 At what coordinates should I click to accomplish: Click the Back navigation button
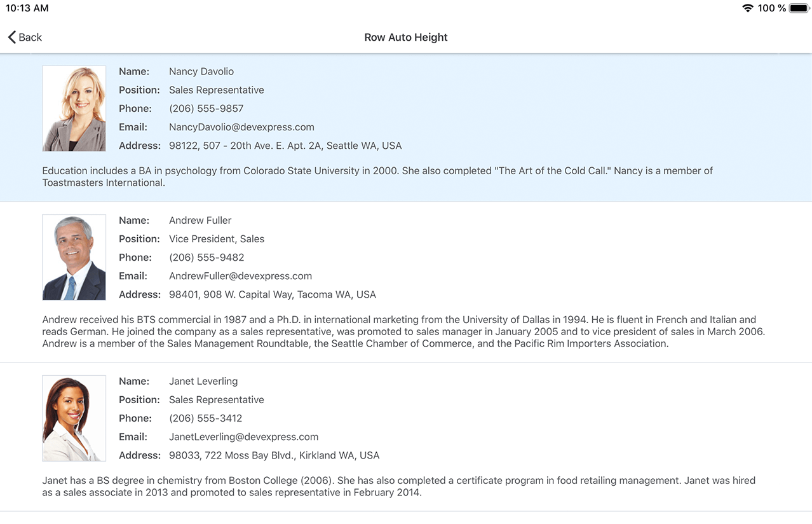click(24, 37)
